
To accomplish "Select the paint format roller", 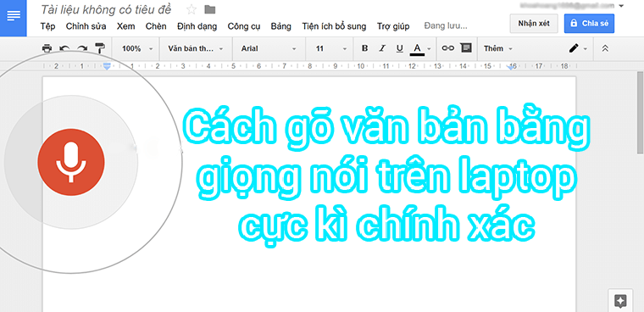I will [100, 48].
